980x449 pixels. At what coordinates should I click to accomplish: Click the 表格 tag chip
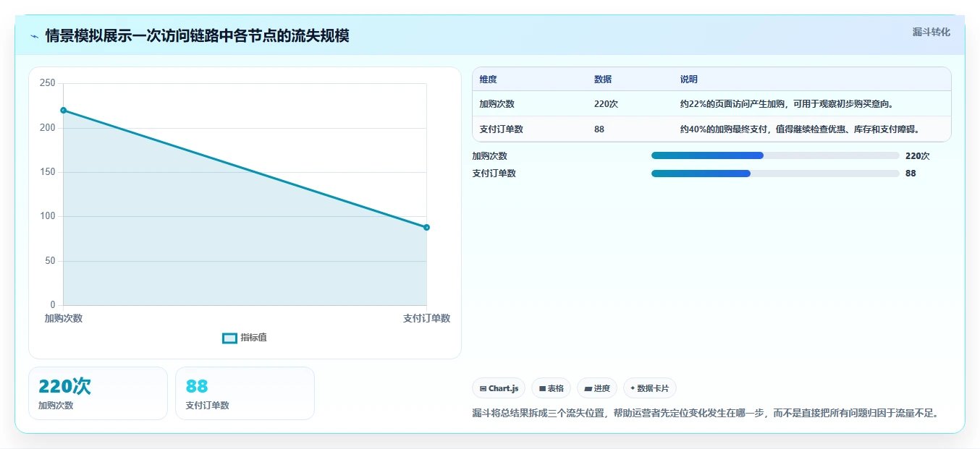pos(551,388)
